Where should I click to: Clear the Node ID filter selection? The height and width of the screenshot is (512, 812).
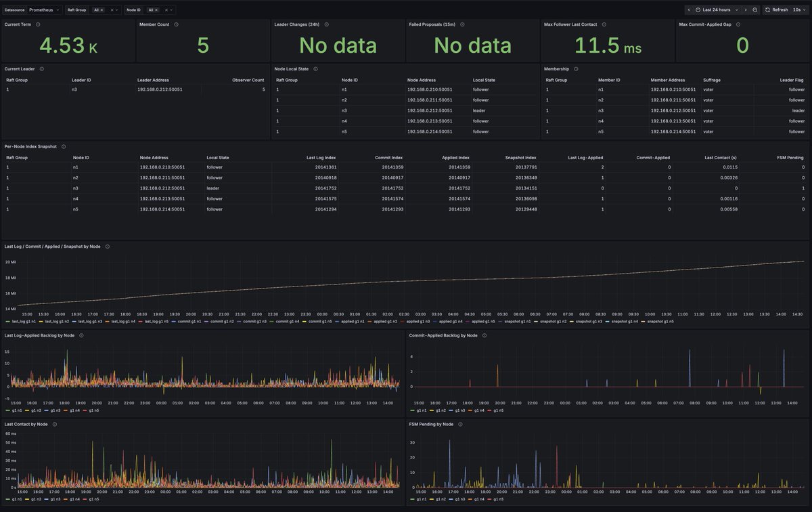pos(166,10)
